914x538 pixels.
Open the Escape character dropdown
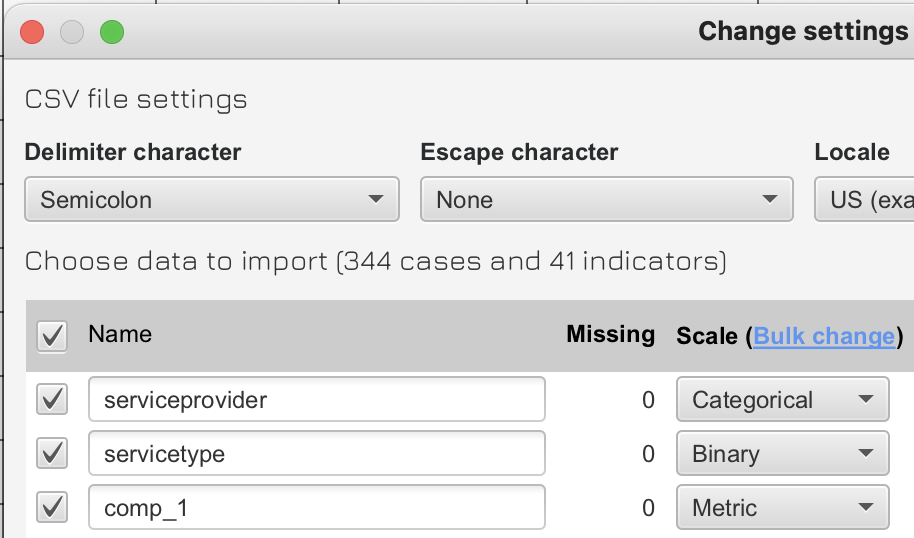click(x=606, y=199)
